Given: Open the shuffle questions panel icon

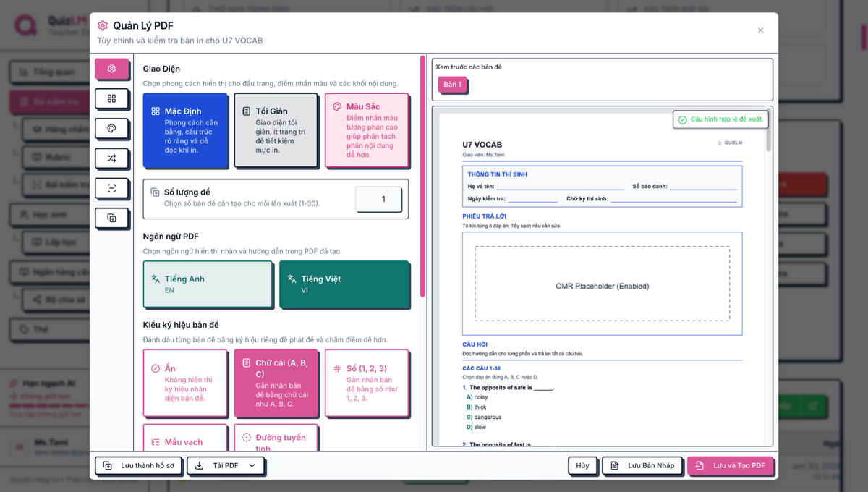Looking at the screenshot, I should (x=112, y=158).
